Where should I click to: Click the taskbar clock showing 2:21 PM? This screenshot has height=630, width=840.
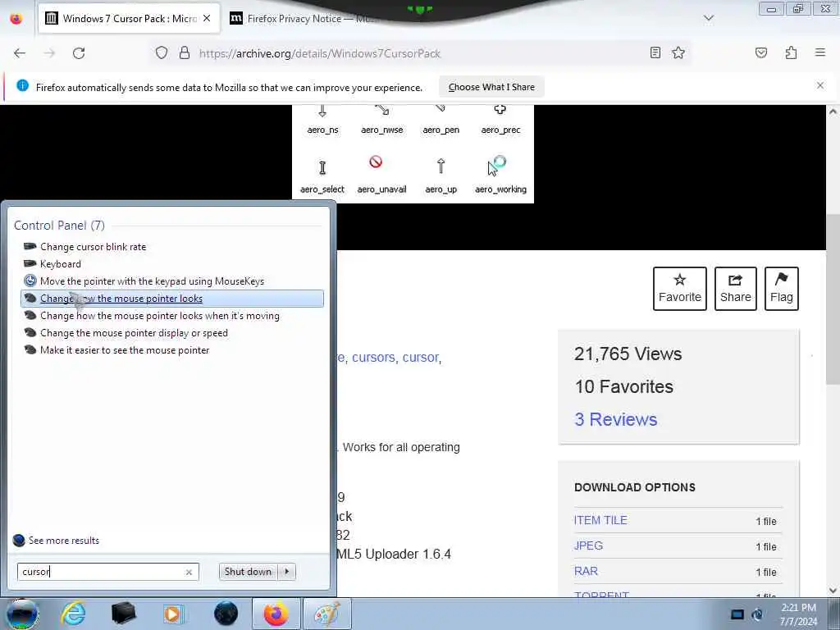[x=798, y=614]
